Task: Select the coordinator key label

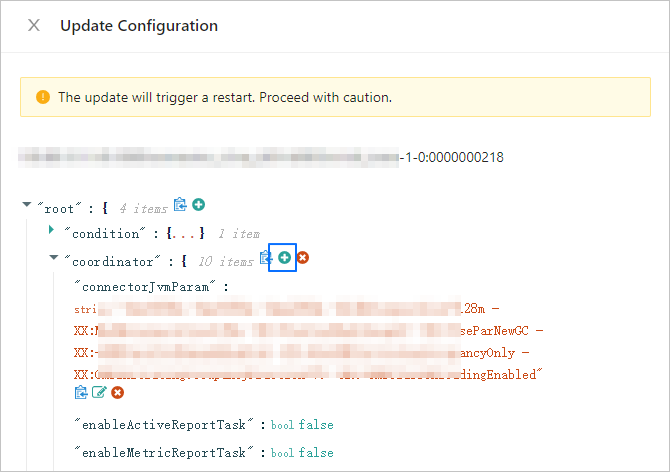Action: (x=113, y=261)
